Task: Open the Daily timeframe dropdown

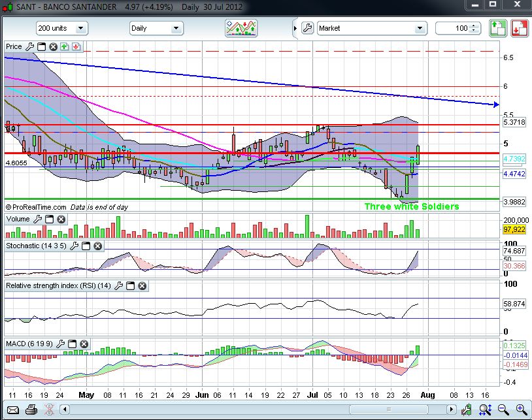Action: coord(156,28)
